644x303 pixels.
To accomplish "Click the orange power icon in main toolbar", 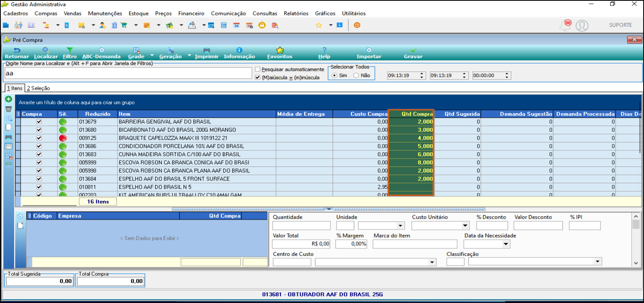I will click(357, 25).
